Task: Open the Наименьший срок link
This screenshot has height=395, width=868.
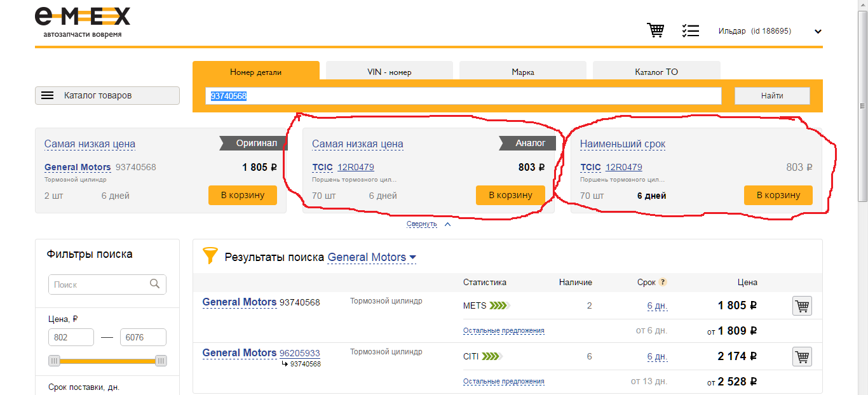Action: pos(623,144)
